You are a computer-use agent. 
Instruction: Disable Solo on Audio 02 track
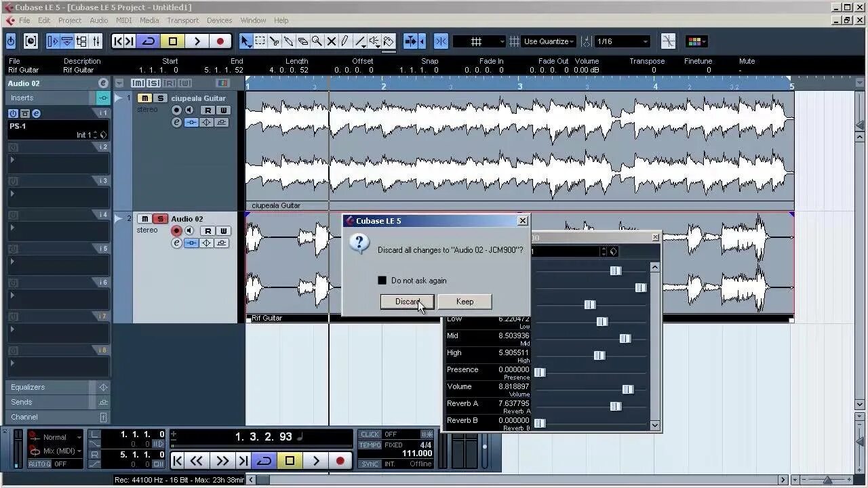pyautogui.click(x=160, y=219)
